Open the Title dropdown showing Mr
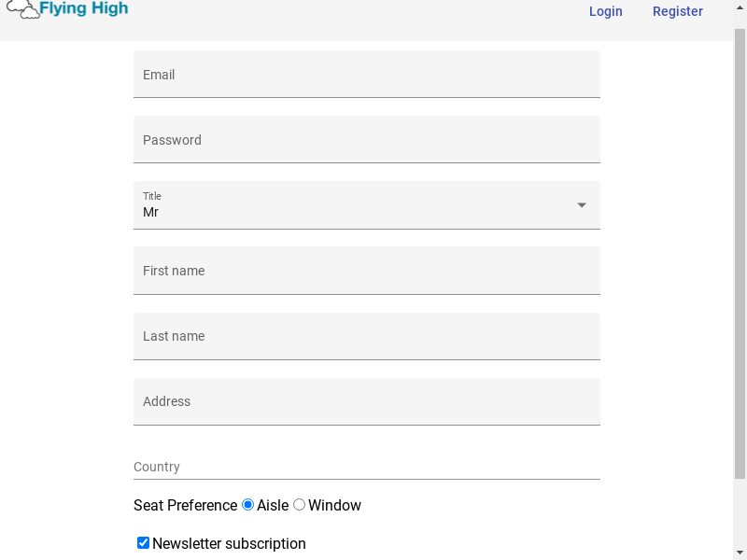The height and width of the screenshot is (560, 747). (367, 205)
